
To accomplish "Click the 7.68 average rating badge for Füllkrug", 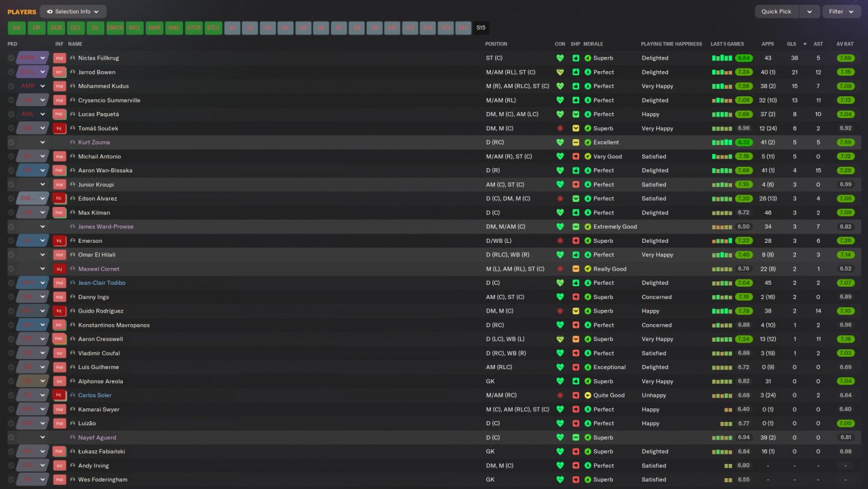I will [845, 58].
